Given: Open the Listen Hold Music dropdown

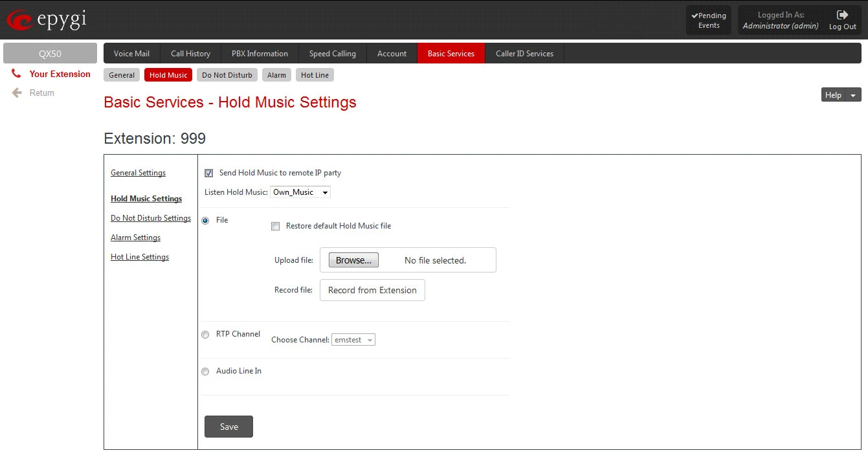Looking at the screenshot, I should [300, 192].
